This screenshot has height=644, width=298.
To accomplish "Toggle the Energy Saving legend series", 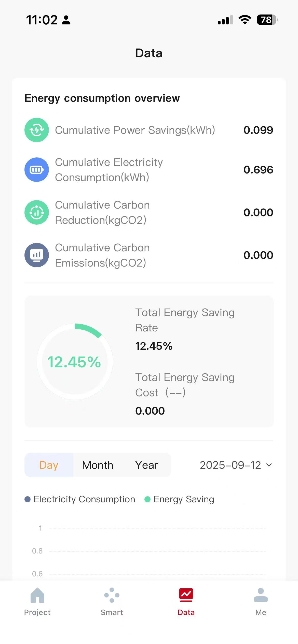I will [179, 499].
